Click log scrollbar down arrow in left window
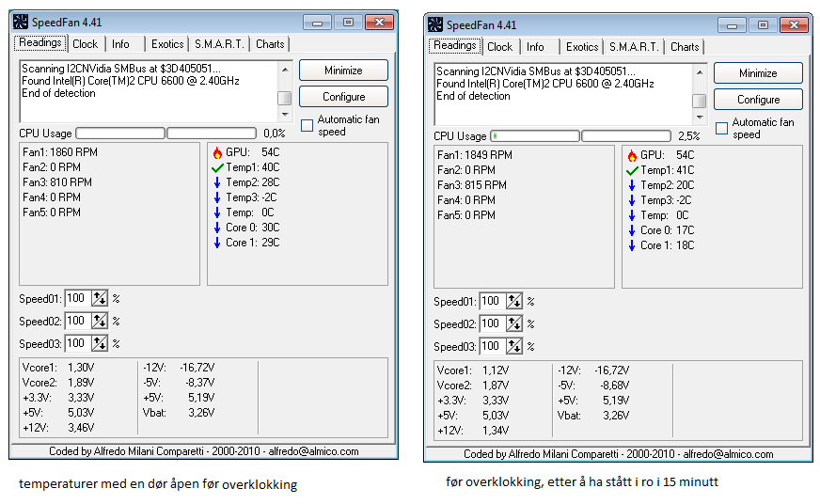Image resolution: width=820 pixels, height=504 pixels. pyautogui.click(x=285, y=114)
